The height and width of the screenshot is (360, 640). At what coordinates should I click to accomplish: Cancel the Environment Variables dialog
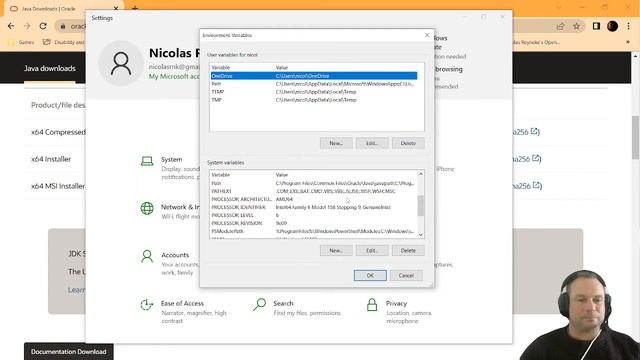(406, 276)
